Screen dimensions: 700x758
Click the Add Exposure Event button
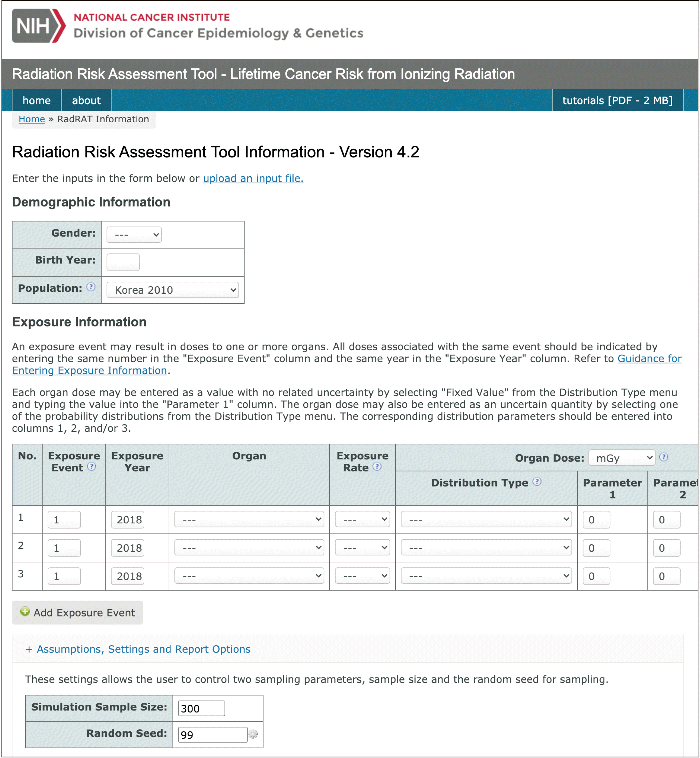77,613
